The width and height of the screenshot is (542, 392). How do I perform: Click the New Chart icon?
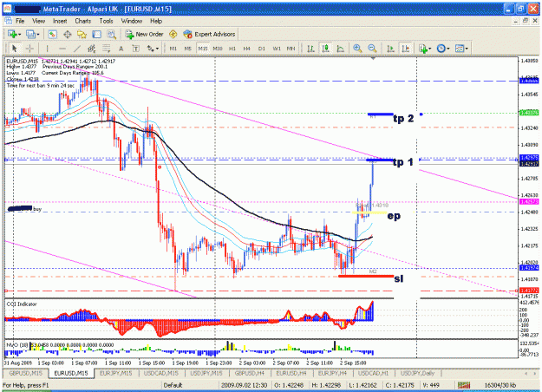pos(12,34)
